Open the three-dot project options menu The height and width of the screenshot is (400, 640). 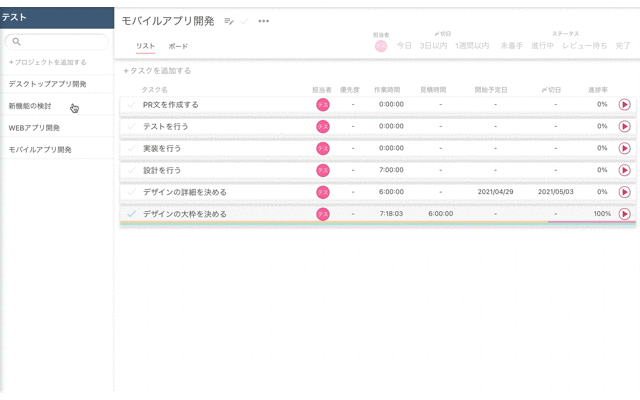[x=264, y=21]
